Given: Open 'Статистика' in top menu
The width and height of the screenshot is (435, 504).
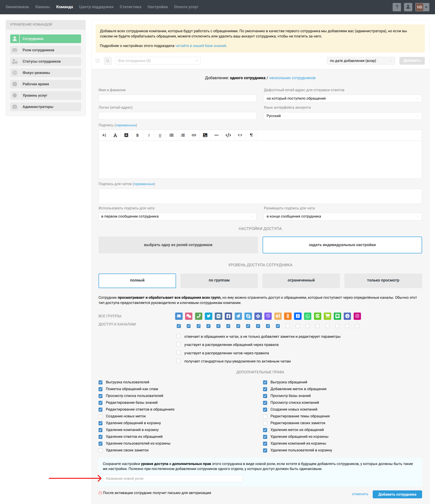Looking at the screenshot, I should click(x=130, y=7).
